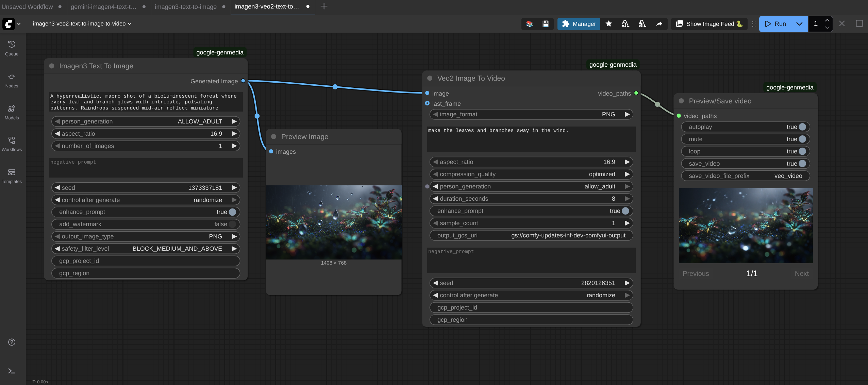868x385 pixels.
Task: Open person_generation ALLOW_ADULT dropdown in Imagen3
Action: (x=146, y=121)
